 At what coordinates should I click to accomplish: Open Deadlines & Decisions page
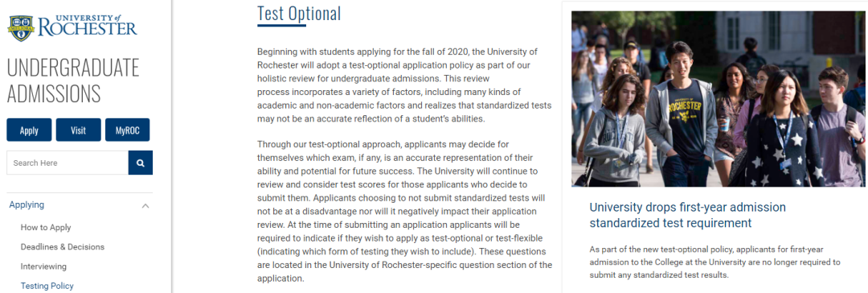(63, 247)
